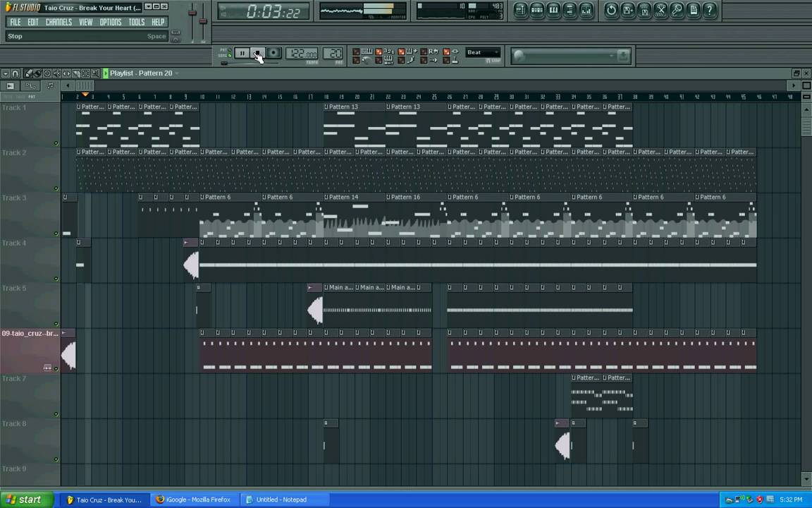
Task: Open the Browser from top toolbar
Action: coord(570,10)
